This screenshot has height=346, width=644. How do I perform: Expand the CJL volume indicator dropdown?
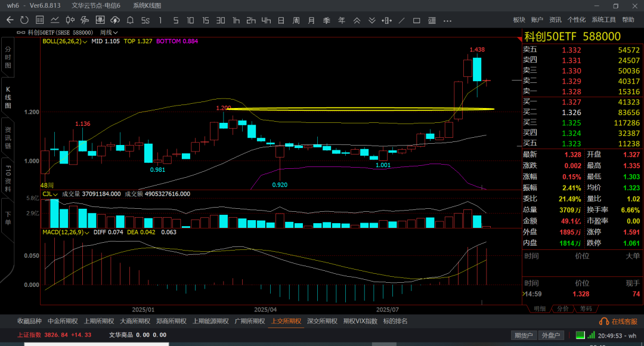[49, 194]
